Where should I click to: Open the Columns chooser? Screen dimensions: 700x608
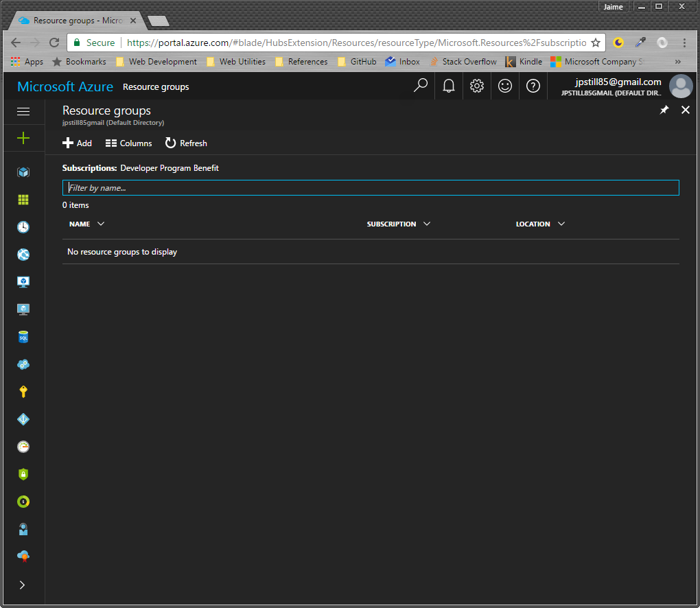tap(129, 143)
